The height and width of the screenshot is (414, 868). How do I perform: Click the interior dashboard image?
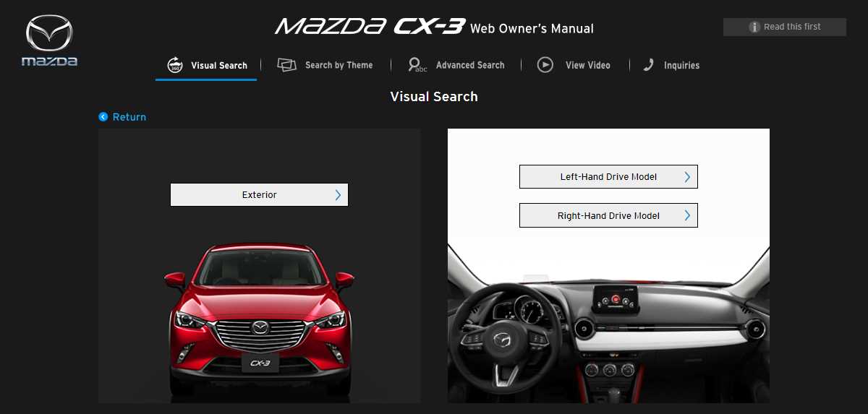pos(608,322)
